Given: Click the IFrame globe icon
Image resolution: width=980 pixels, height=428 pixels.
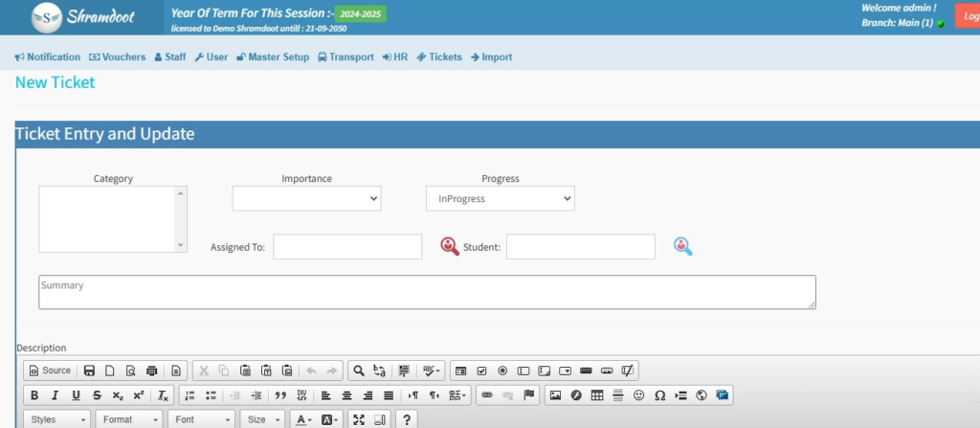Looking at the screenshot, I should pos(702,395).
